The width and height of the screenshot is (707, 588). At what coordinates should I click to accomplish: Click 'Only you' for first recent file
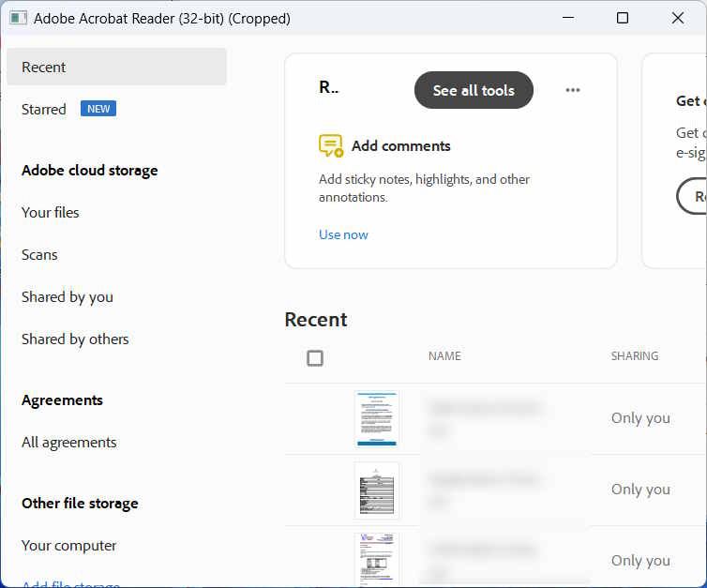tap(640, 418)
